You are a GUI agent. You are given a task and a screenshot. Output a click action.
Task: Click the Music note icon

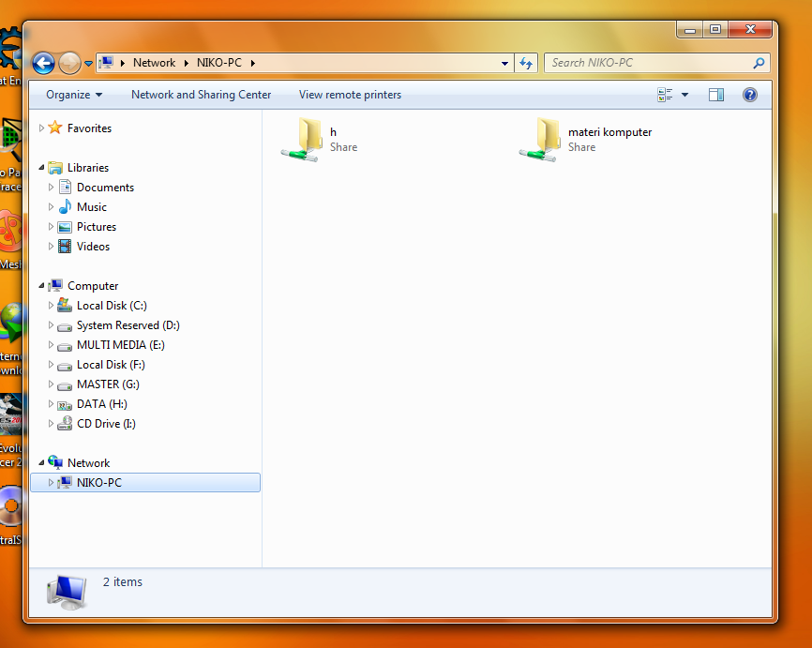[x=65, y=206]
